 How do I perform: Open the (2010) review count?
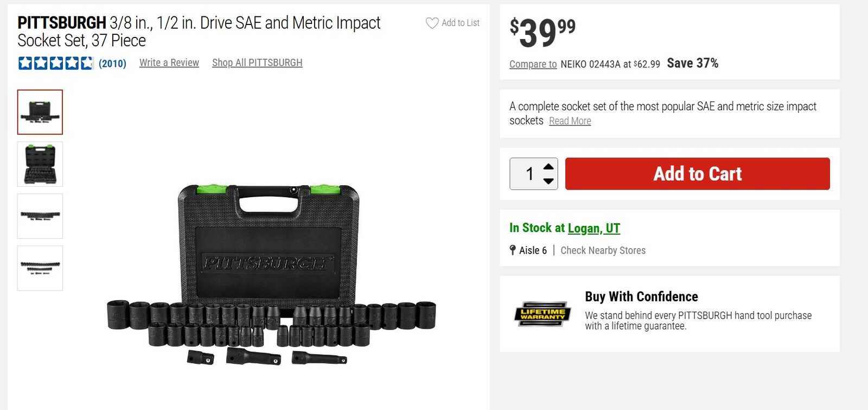click(112, 64)
